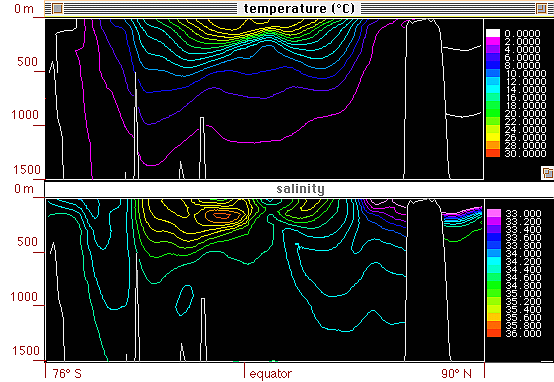Click the 16.0000 temperature legend label
Viewport: 554px width, 382px height.
coord(526,98)
